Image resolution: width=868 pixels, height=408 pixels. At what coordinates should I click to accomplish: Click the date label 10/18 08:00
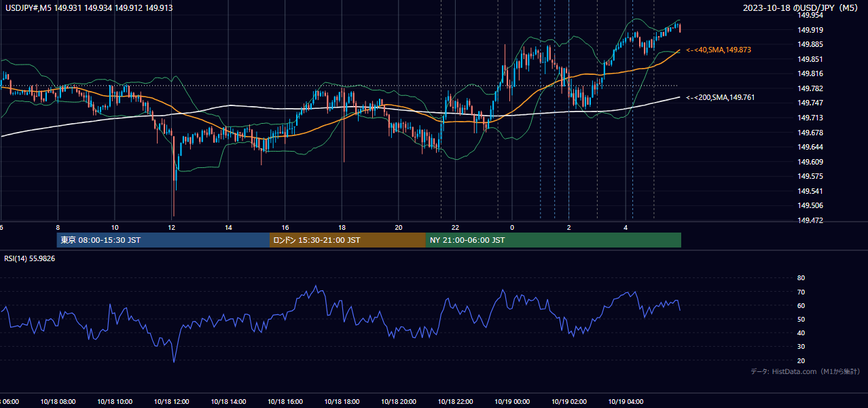58,401
